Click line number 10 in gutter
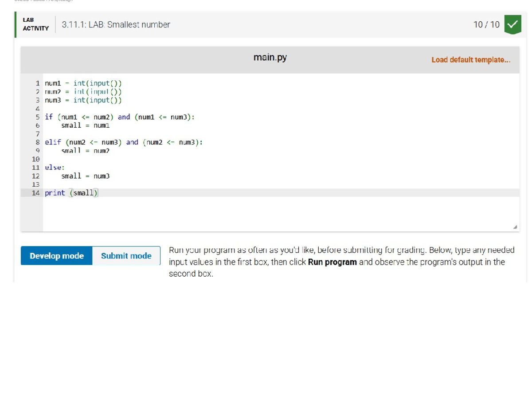 [x=35, y=159]
